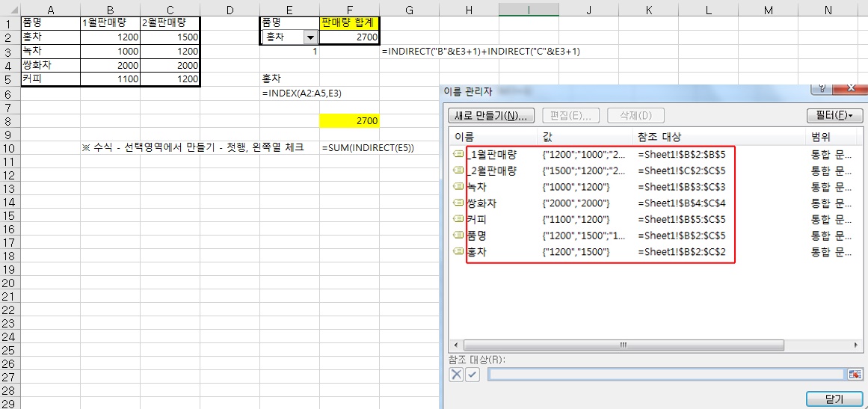Click the horizontal scrollbar thumb in the name list

pos(622,344)
